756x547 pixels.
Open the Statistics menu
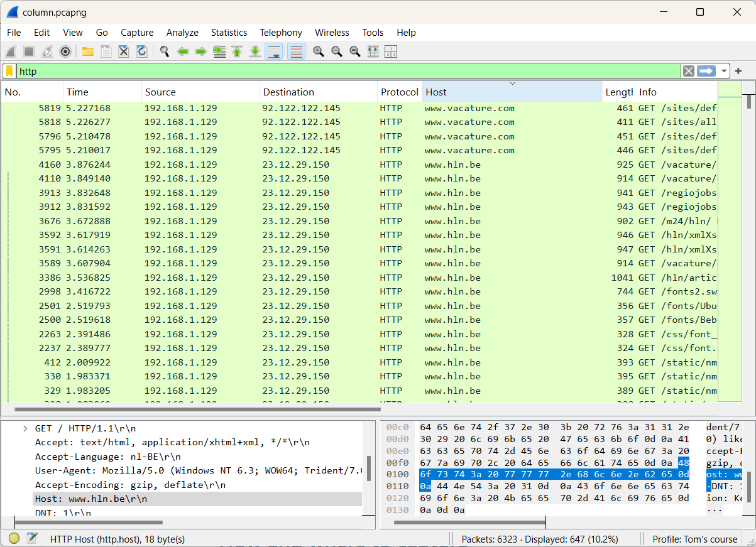[229, 33]
